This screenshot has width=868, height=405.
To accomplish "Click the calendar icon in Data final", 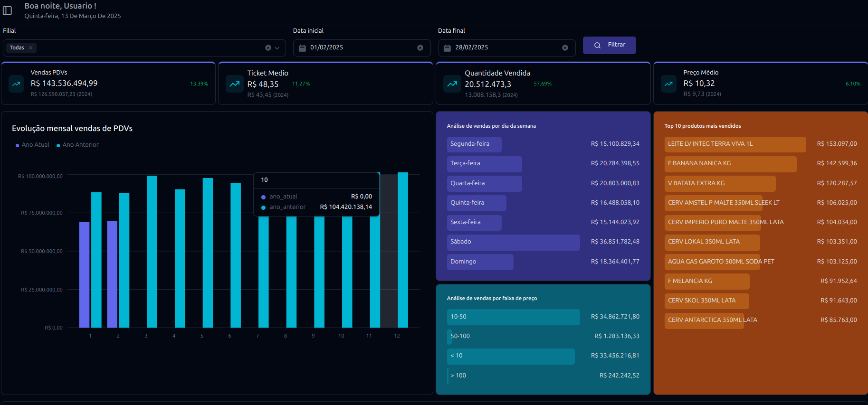I will pyautogui.click(x=447, y=48).
